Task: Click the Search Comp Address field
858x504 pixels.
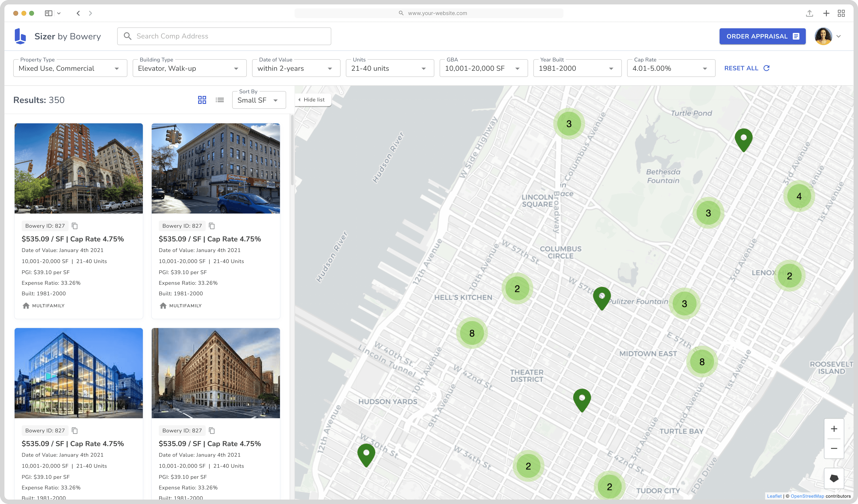Action: coord(224,36)
